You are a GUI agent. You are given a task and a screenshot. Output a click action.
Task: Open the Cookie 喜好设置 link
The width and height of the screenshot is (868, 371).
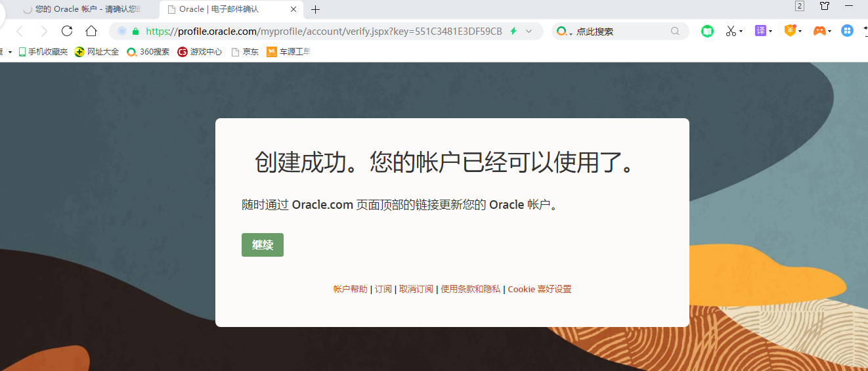tap(540, 289)
